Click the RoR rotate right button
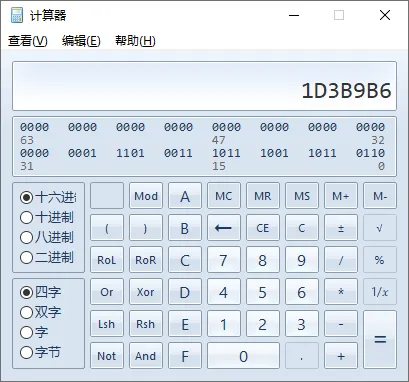This screenshot has height=382, width=409. [x=146, y=260]
